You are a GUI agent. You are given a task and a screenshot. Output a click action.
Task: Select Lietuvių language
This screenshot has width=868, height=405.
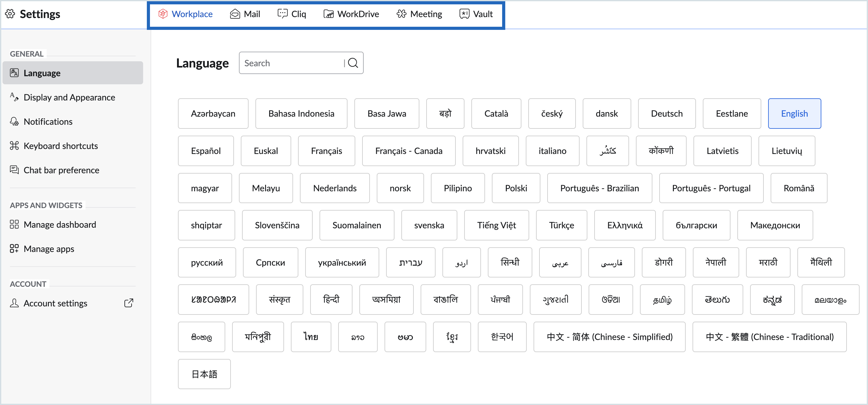[x=787, y=151]
